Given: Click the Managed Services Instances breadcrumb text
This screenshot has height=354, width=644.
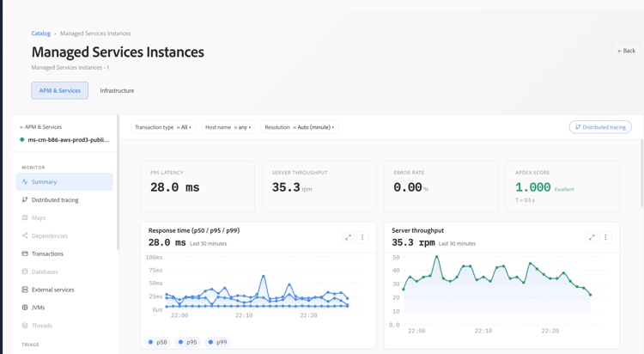Looking at the screenshot, I should coord(95,34).
